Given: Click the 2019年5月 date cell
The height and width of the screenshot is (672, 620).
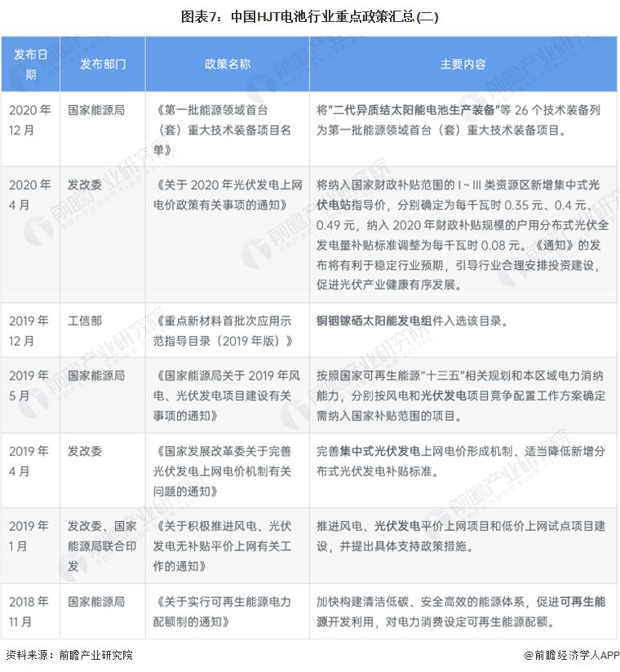Looking at the screenshot, I should coord(29,385).
